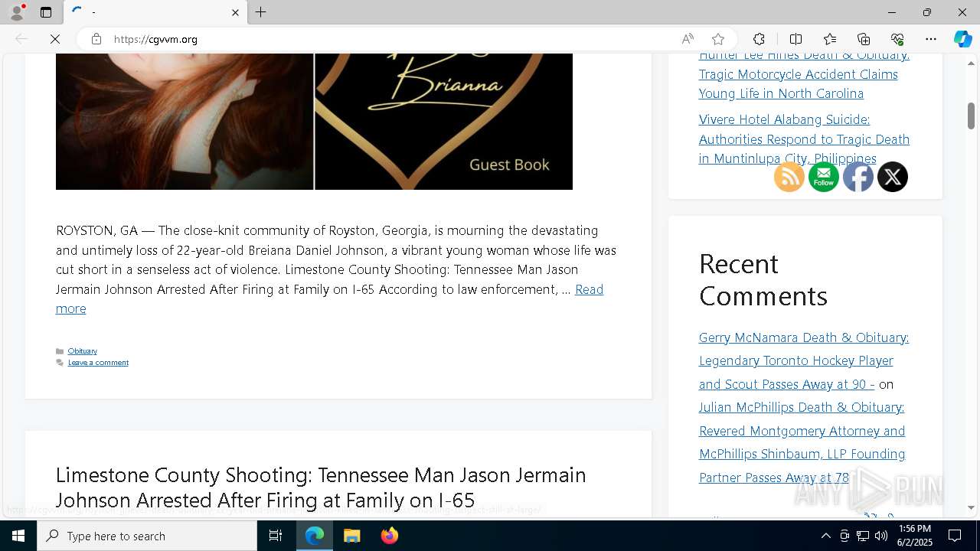Open the notifications center icon
Screen dimensions: 980x551
[955, 536]
